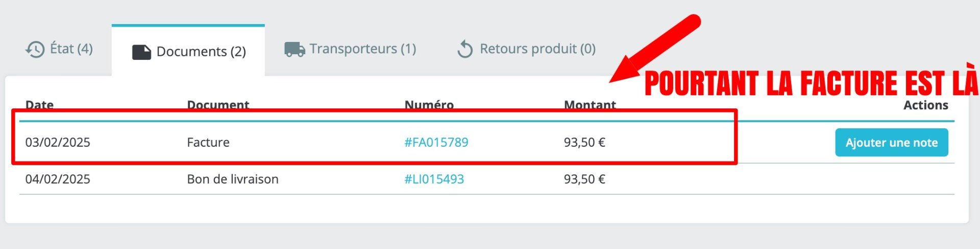The image size is (980, 249).
Task: Click the delivery truck icon for Transporteurs
Action: tap(295, 49)
